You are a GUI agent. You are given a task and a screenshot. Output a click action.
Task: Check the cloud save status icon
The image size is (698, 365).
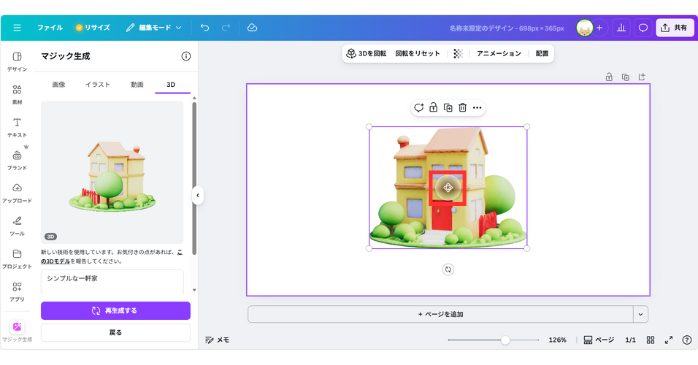click(252, 28)
